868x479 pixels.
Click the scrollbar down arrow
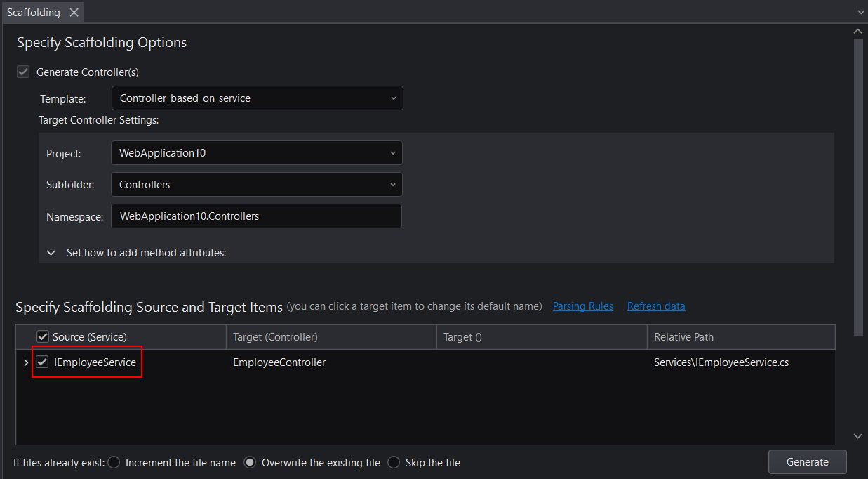857,436
